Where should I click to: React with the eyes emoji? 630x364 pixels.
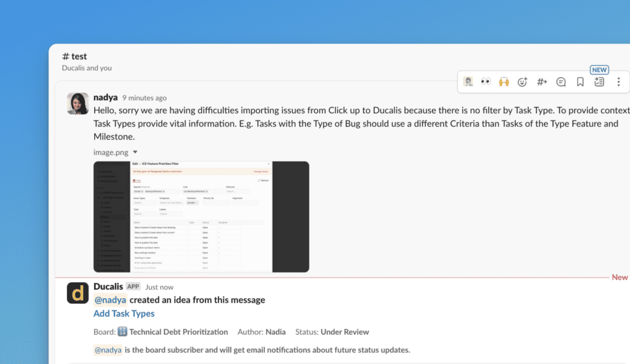486,82
